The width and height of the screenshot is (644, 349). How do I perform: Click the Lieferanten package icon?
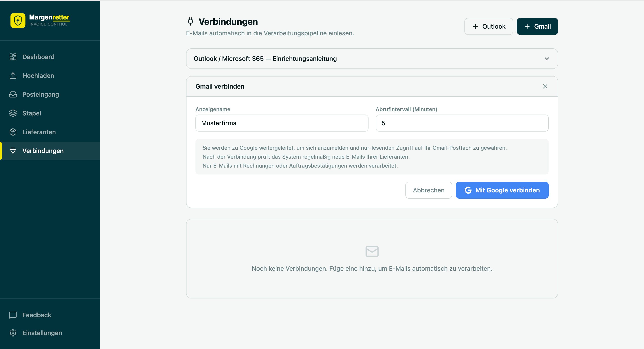[x=13, y=132]
